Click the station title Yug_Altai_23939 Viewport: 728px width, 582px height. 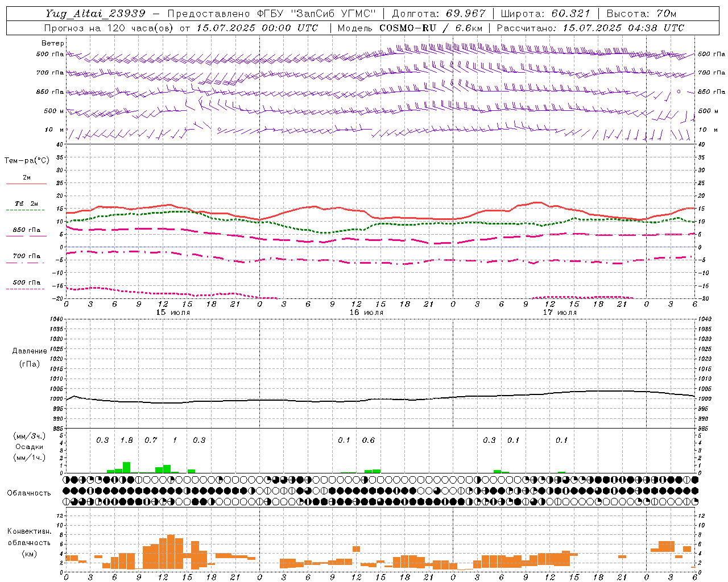pos(96,14)
